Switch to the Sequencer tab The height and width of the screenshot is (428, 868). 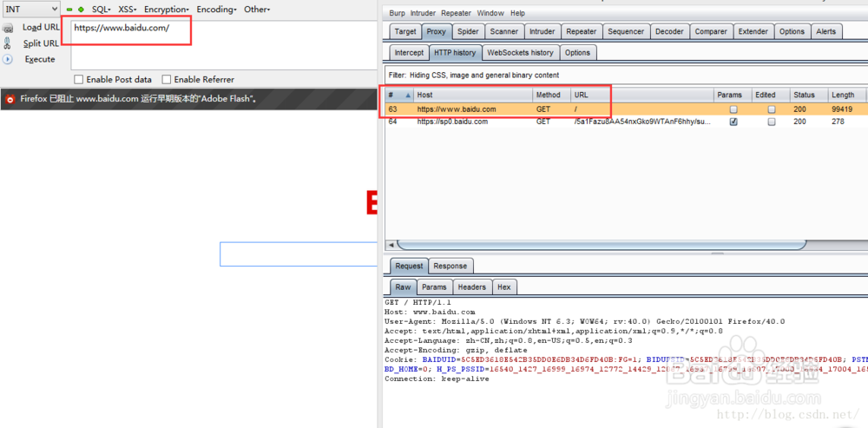(x=626, y=31)
